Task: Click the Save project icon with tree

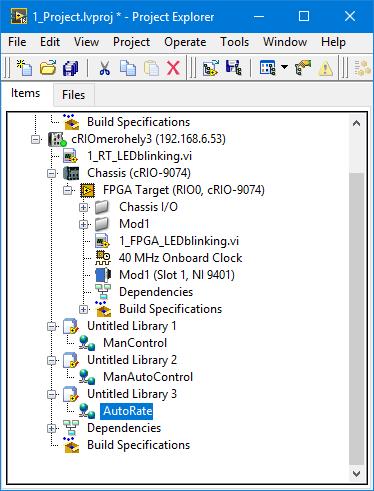Action: coord(233,68)
